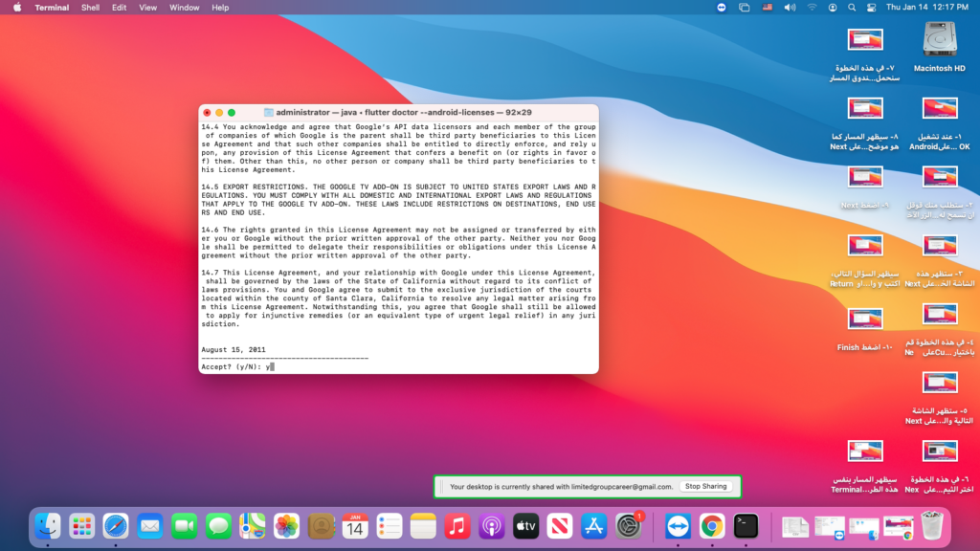Open Maps from the Dock

tap(253, 526)
